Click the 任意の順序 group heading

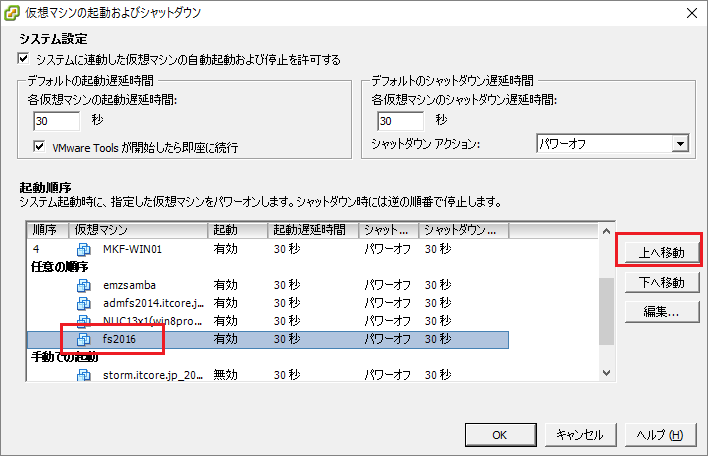59,267
